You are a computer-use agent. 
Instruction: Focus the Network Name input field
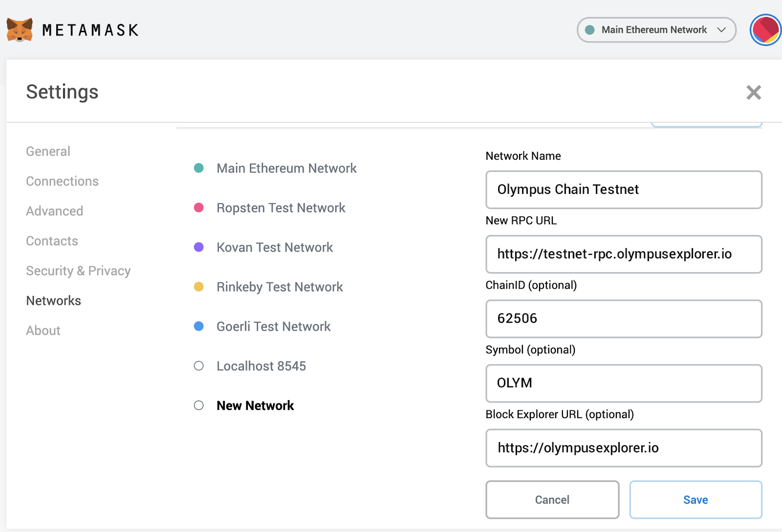pos(624,190)
